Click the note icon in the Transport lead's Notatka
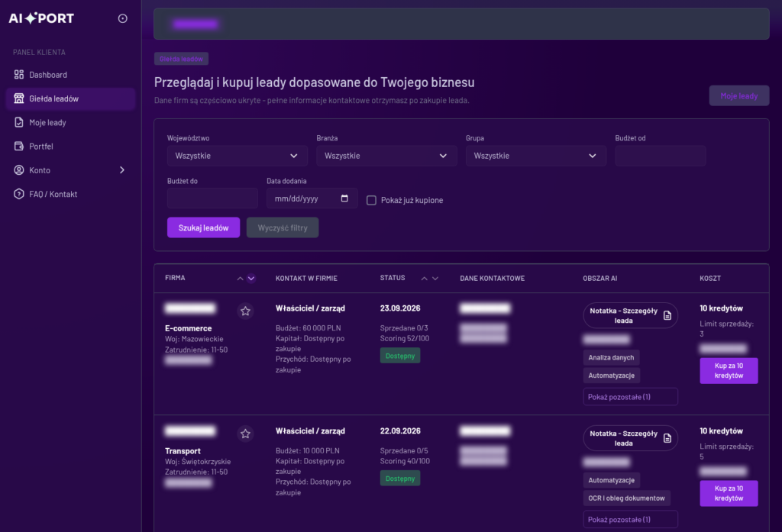 (x=667, y=438)
